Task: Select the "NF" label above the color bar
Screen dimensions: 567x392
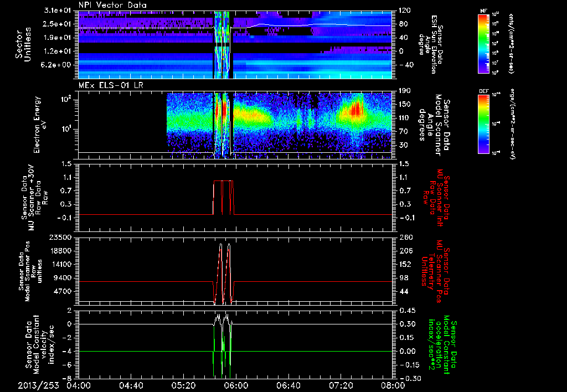Action: click(x=483, y=11)
